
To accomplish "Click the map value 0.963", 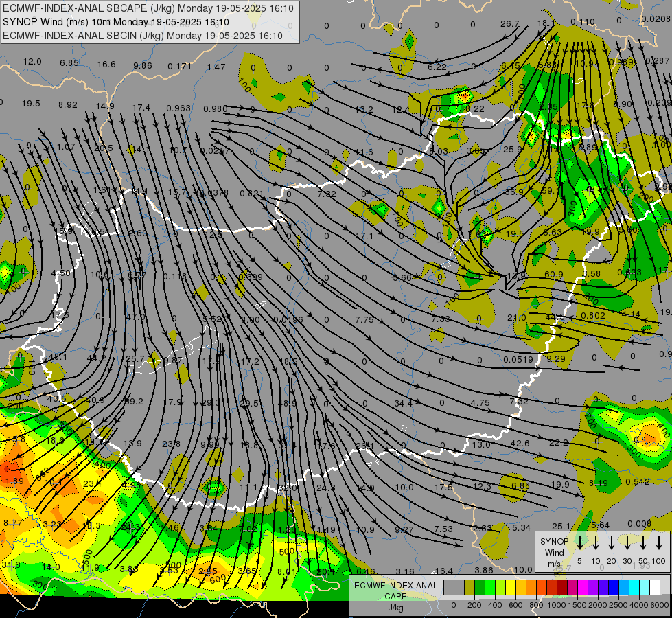I will click(178, 108).
